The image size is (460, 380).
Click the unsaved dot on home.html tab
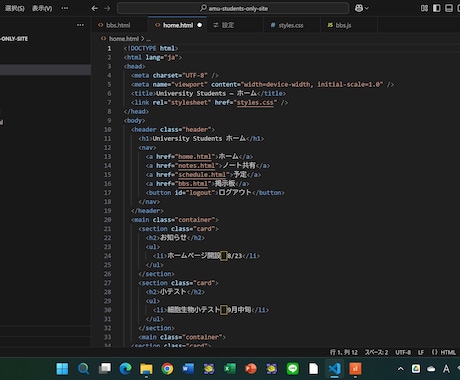pyautogui.click(x=199, y=25)
